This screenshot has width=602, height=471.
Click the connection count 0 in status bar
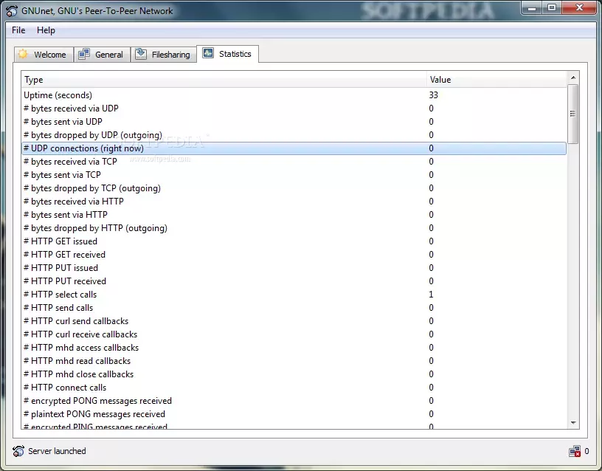tap(587, 451)
